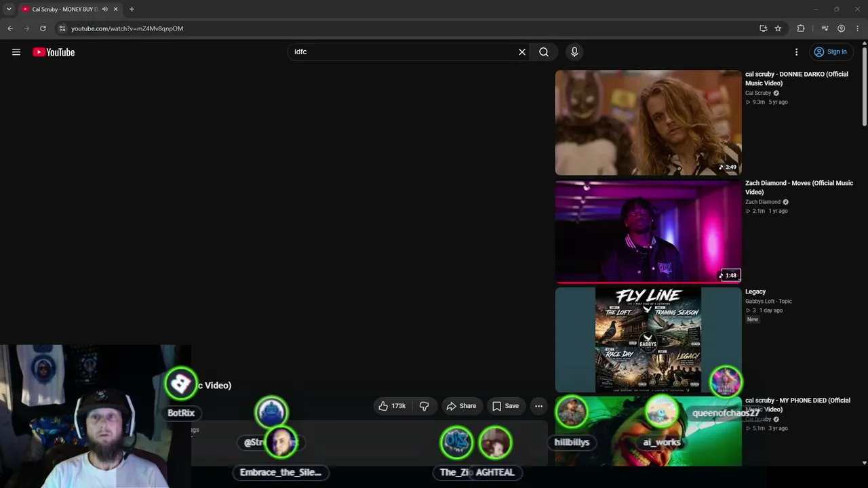Open the DONNIE DARKO video thumbnail
The height and width of the screenshot is (488, 868).
click(x=648, y=123)
